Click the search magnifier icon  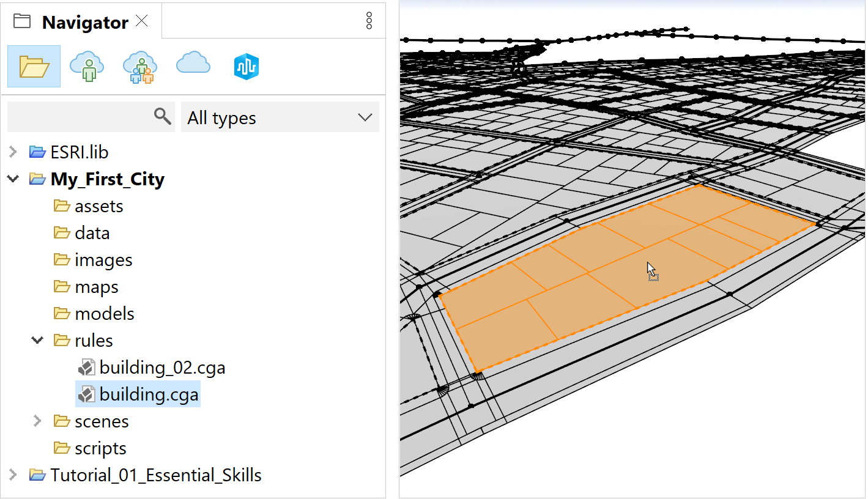[x=163, y=117]
